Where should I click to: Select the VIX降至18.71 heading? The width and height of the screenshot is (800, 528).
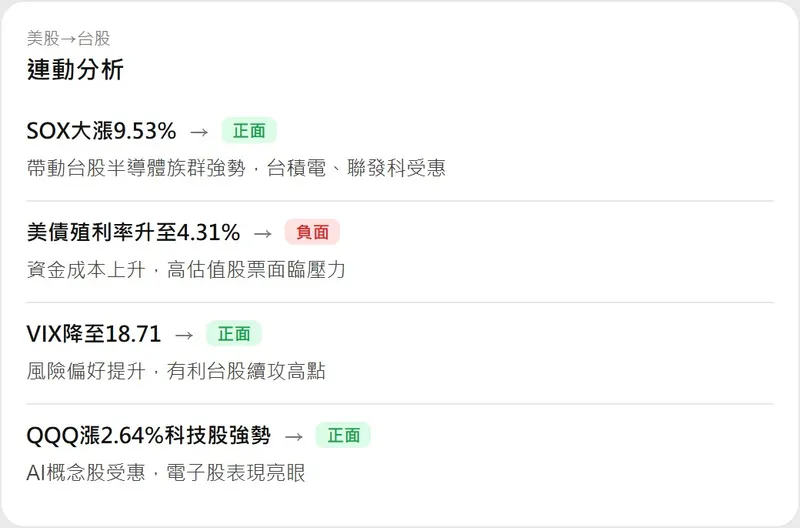(x=93, y=335)
